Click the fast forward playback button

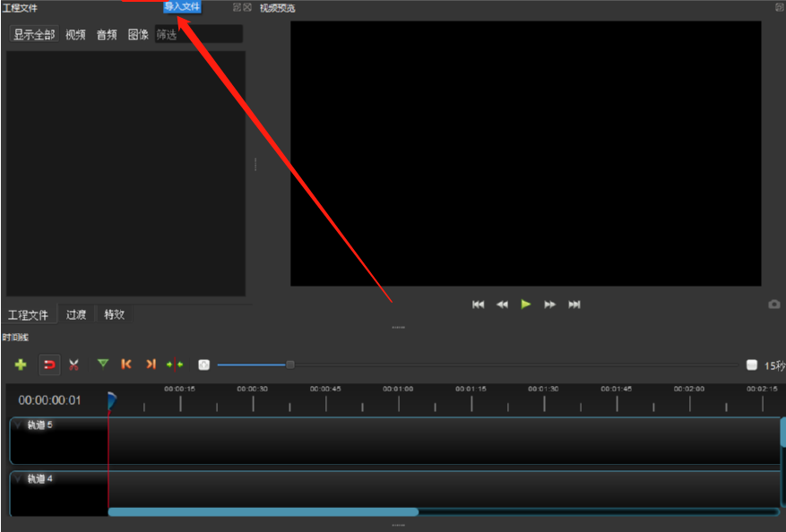click(550, 305)
